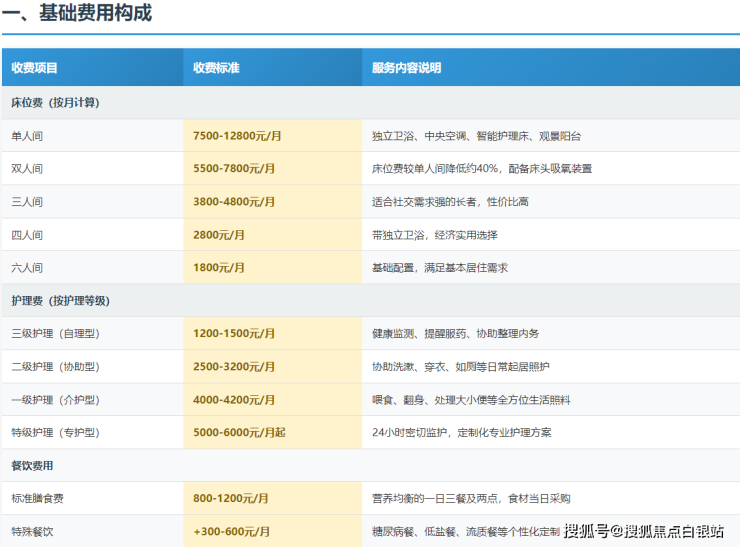Click the 服务内容说明 column header
Image resolution: width=740 pixels, height=547 pixels.
[x=406, y=68]
